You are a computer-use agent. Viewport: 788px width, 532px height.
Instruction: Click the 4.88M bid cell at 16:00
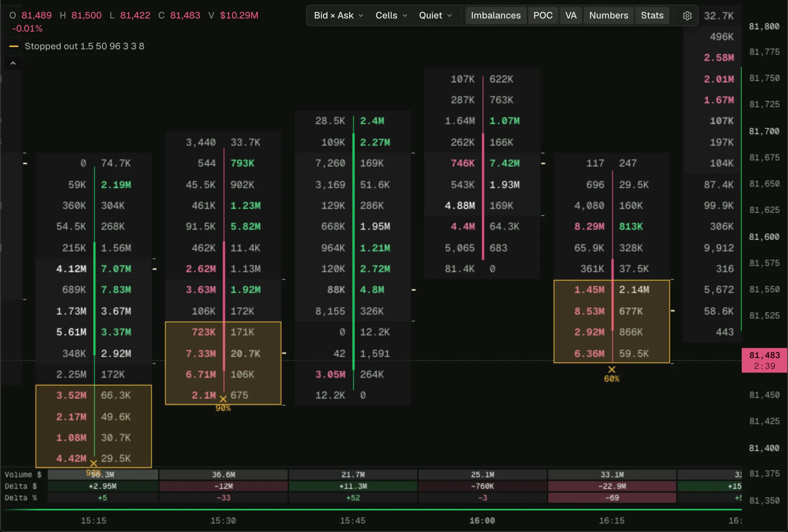(x=460, y=206)
